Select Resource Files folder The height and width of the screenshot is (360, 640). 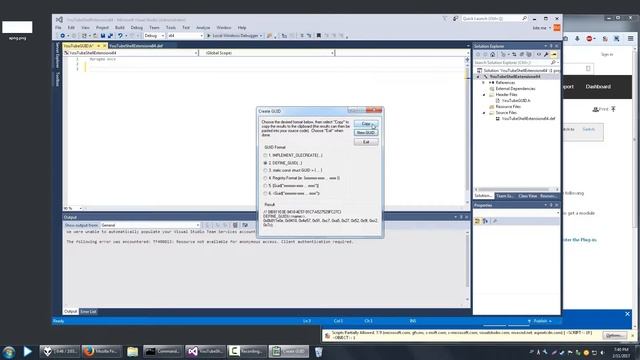(508, 107)
